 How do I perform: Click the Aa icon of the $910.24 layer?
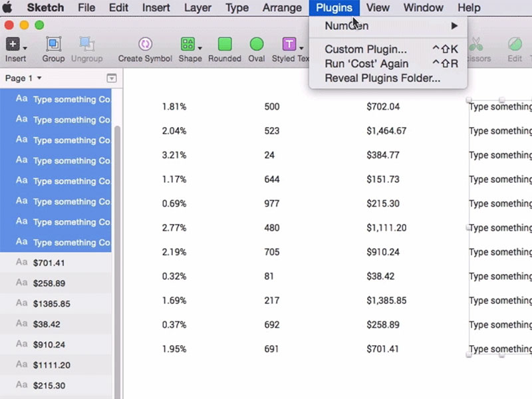point(22,344)
